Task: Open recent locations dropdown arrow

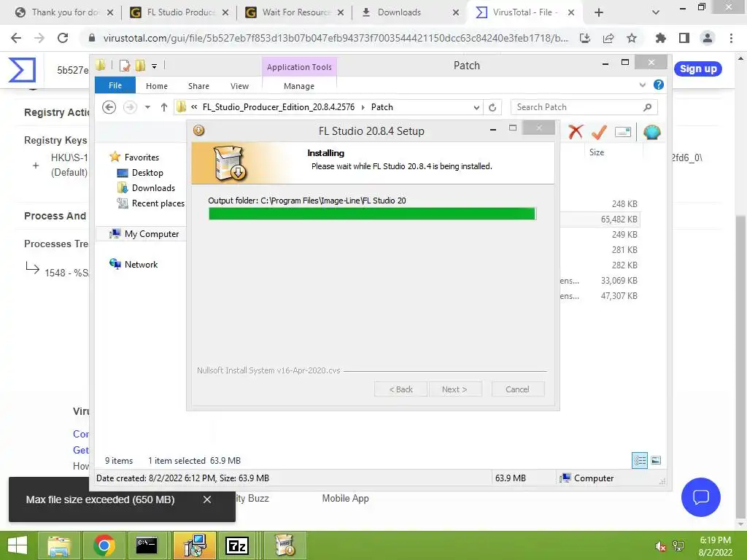Action: 147,107
